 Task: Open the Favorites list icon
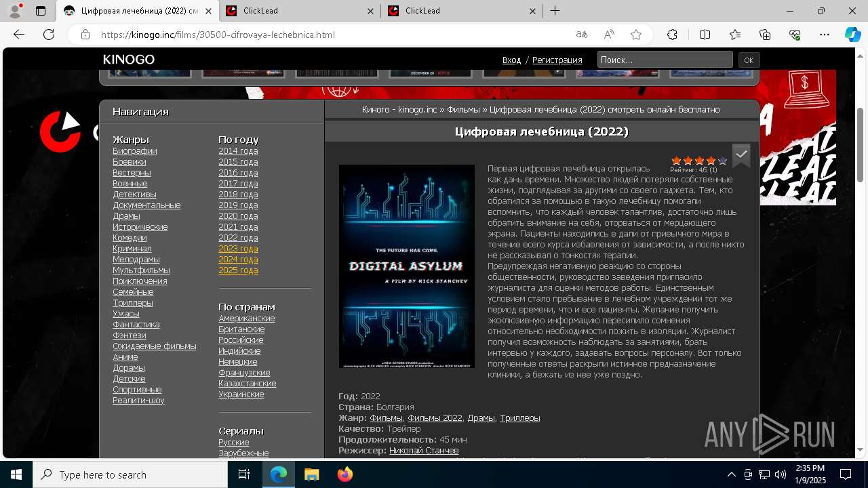click(735, 35)
